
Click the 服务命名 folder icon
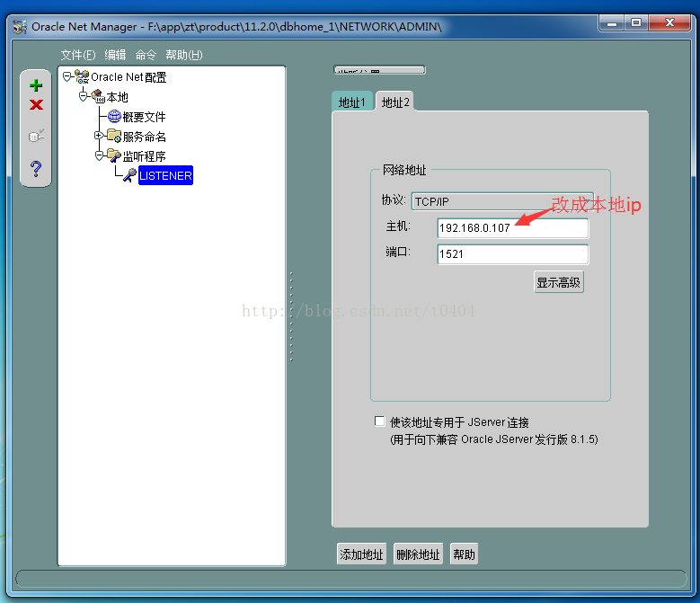114,136
